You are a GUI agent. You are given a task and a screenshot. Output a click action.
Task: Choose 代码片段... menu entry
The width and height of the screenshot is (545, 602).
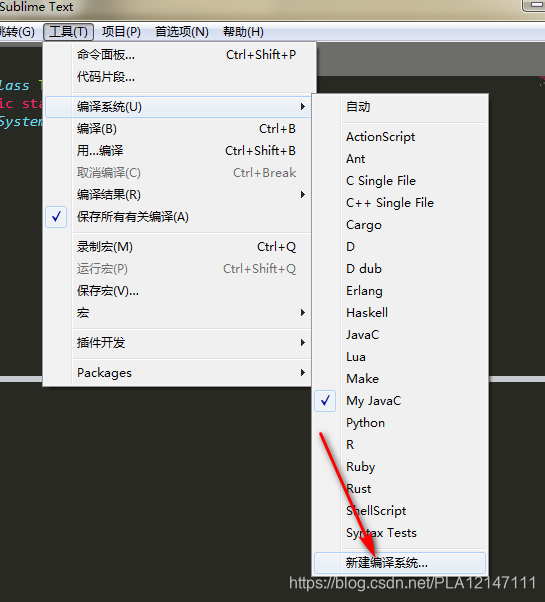[178, 77]
